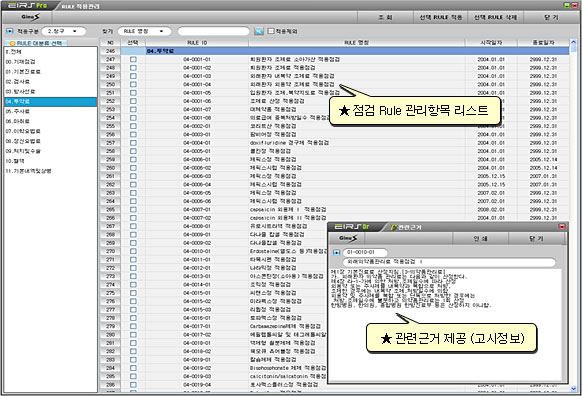Screen dimensions: 582x396
Task: Click the rule ID 04-0006-05 cell
Action: (x=197, y=193)
